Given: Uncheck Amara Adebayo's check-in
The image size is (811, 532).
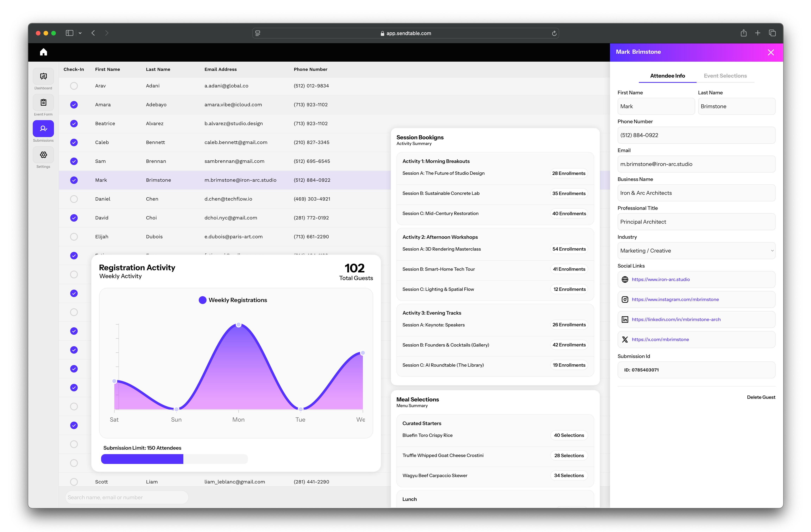Looking at the screenshot, I should coord(74,105).
